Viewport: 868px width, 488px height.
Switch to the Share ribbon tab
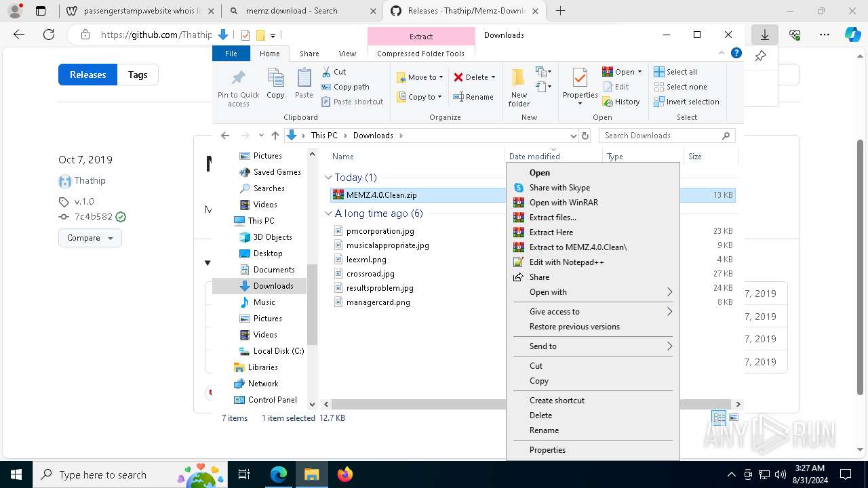coord(309,54)
